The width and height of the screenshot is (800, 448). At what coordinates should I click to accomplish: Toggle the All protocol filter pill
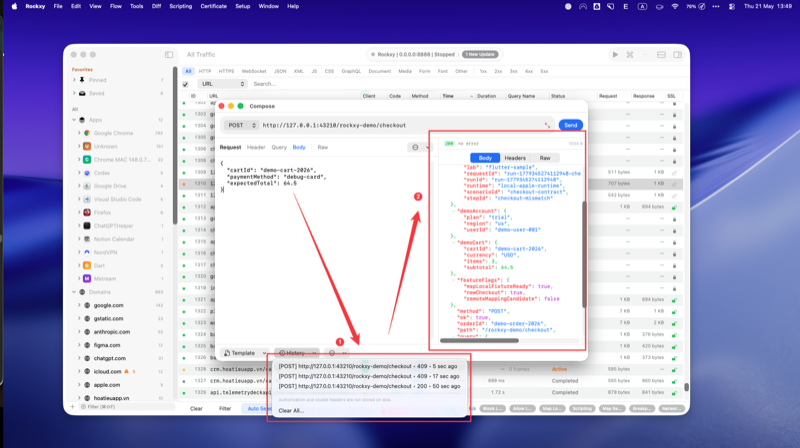pos(188,71)
